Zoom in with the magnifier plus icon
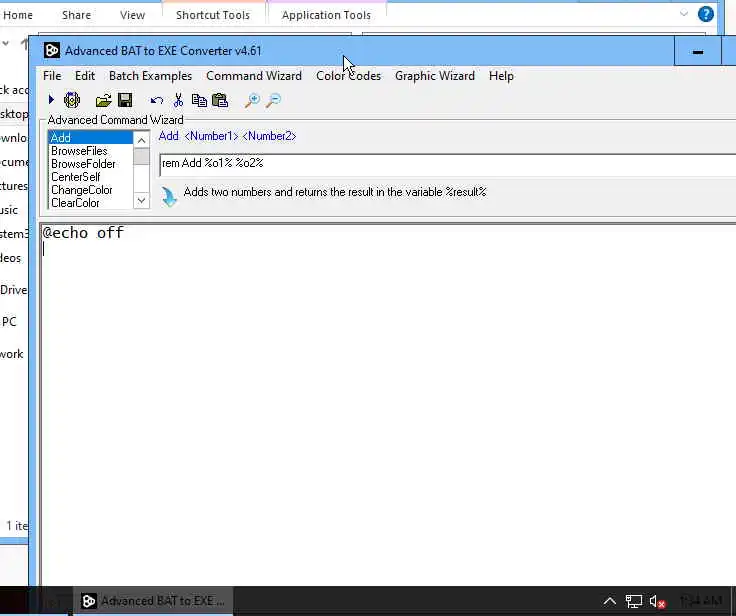The height and width of the screenshot is (616, 736). (x=252, y=100)
